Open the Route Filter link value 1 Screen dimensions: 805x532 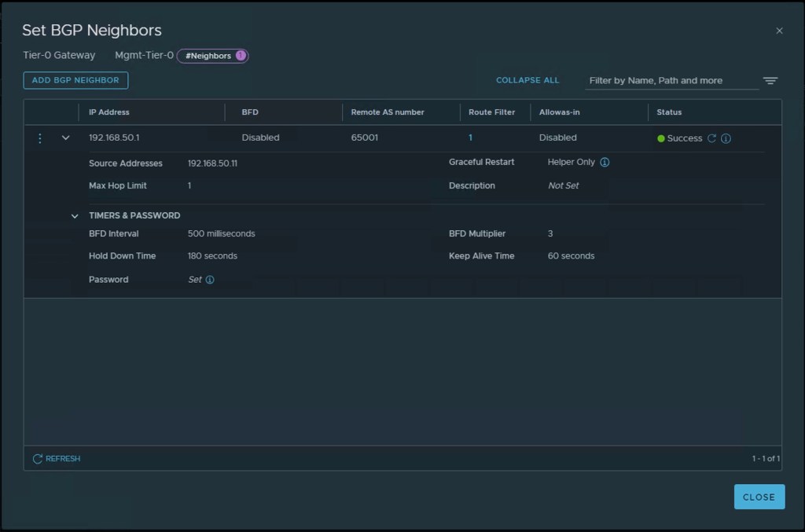[x=471, y=138]
